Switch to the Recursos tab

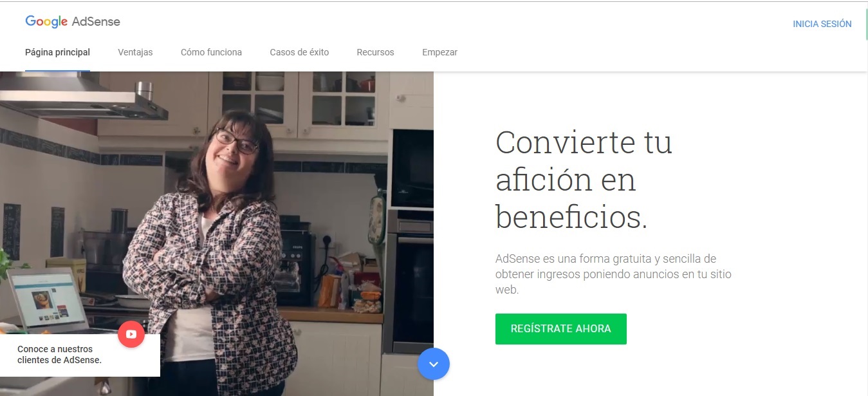coord(375,52)
